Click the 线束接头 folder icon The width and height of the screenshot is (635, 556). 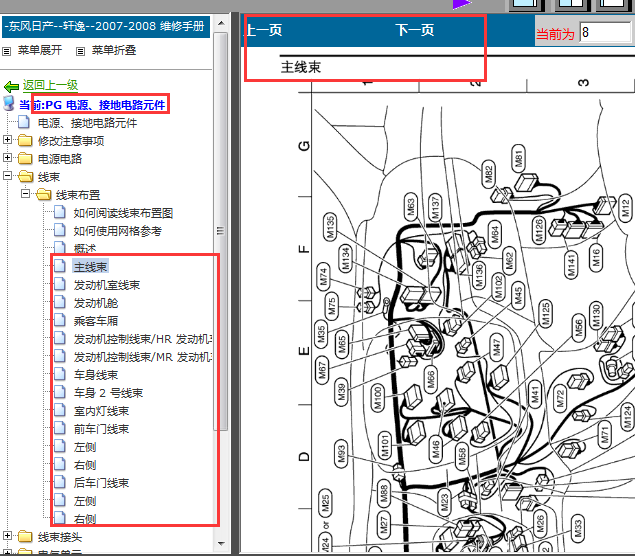pos(25,537)
